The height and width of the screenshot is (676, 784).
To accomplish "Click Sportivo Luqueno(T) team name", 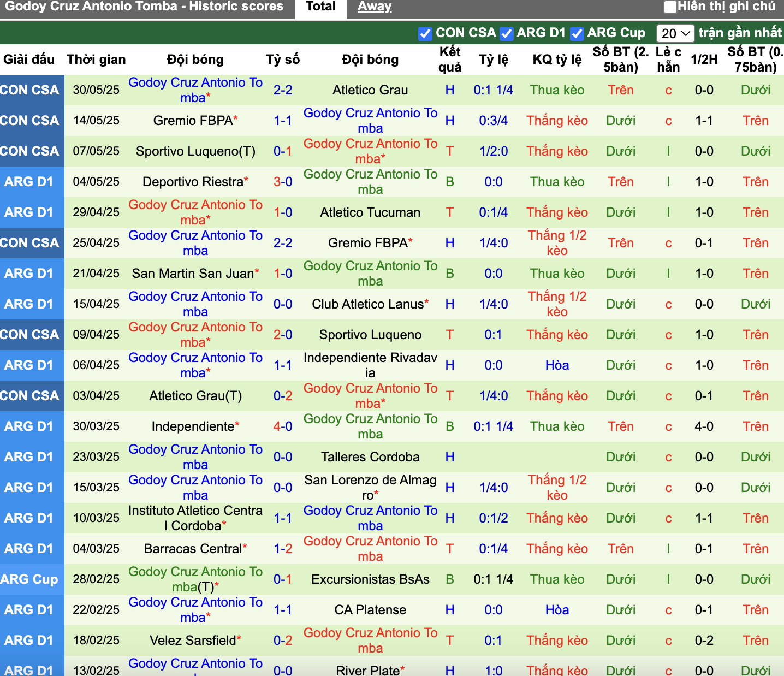I will pos(195,151).
